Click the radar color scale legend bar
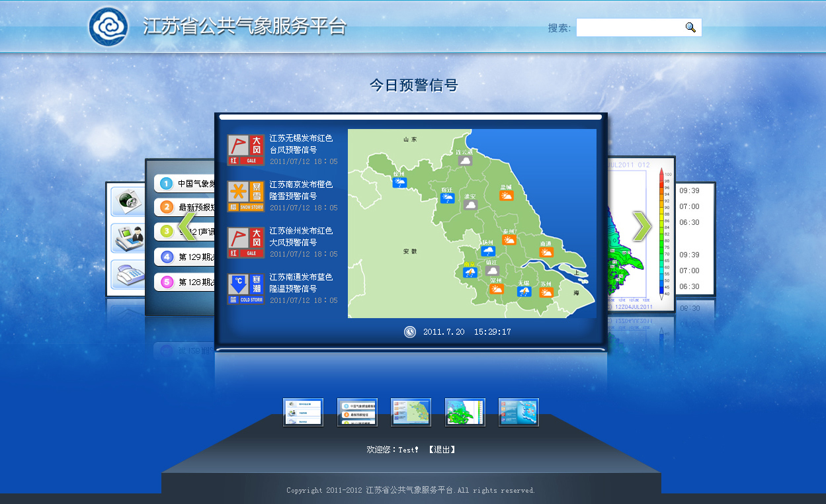826x504 pixels. [661, 233]
